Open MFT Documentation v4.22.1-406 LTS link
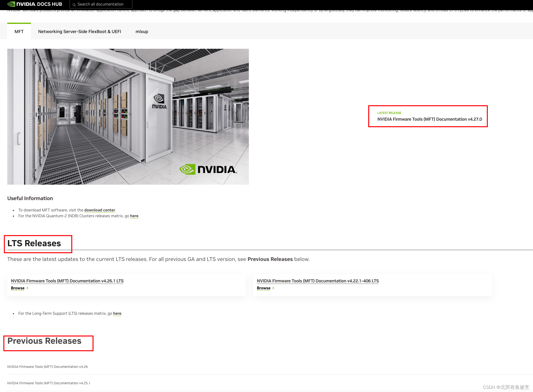The image size is (533, 392). tap(318, 281)
